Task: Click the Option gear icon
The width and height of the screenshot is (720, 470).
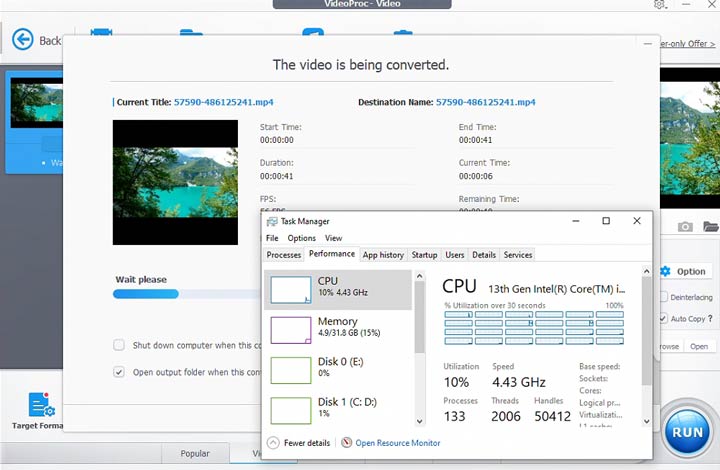Action: [665, 271]
